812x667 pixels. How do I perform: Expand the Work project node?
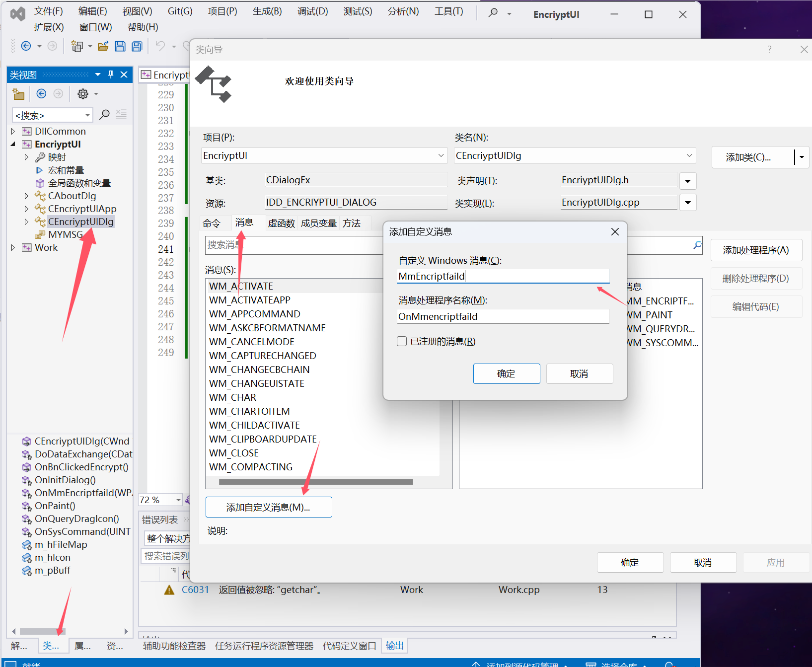pyautogui.click(x=13, y=247)
